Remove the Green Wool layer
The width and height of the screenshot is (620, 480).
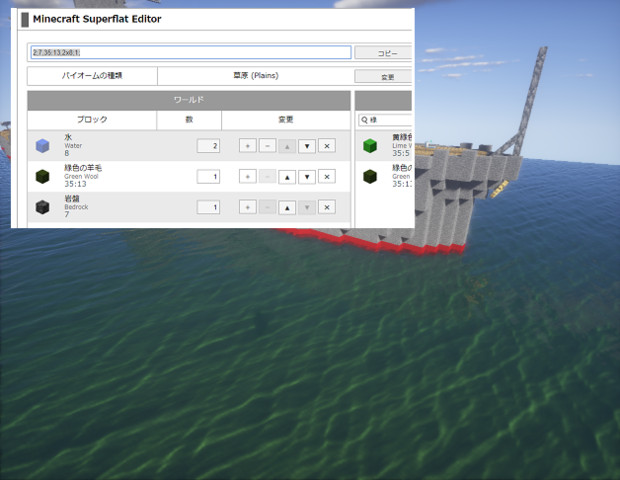coord(327,176)
